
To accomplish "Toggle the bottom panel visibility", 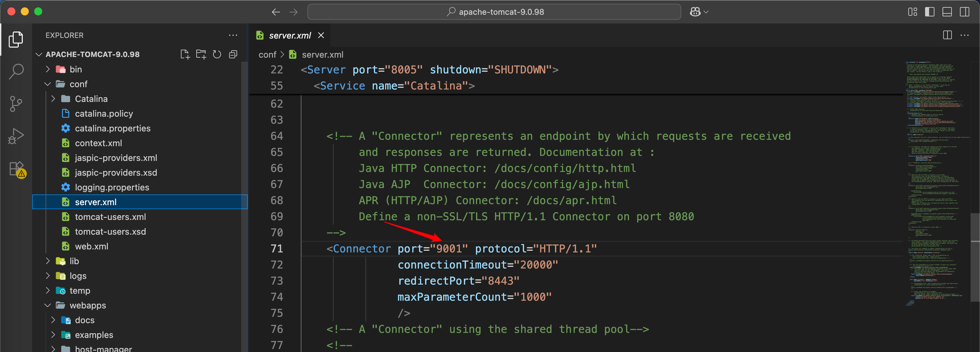I will (947, 12).
